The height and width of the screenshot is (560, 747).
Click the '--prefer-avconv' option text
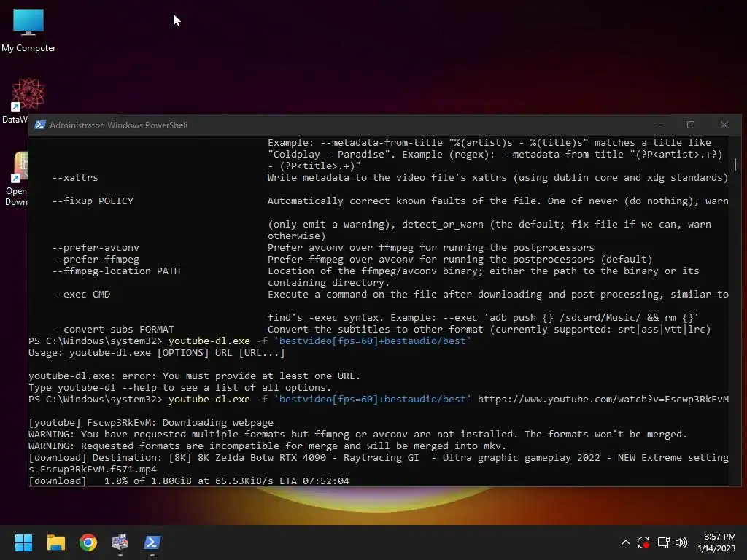96,248
